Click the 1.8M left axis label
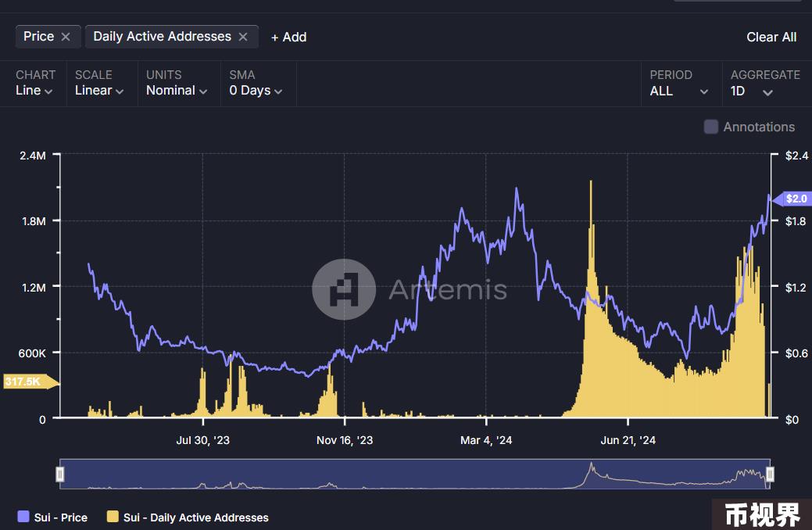Image resolution: width=812 pixels, height=530 pixels. click(34, 221)
